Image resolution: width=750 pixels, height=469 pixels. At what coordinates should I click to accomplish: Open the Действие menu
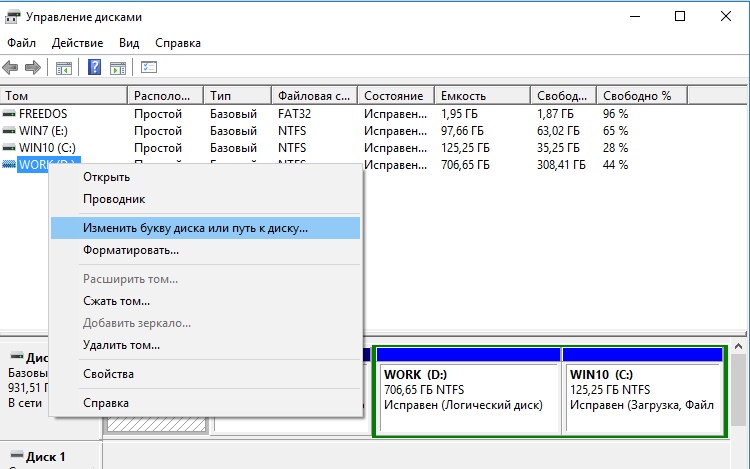point(76,43)
